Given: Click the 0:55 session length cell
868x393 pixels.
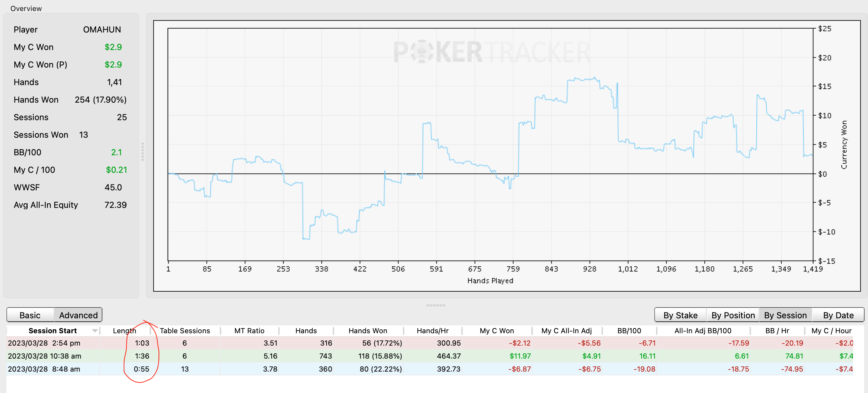Looking at the screenshot, I should point(141,368).
